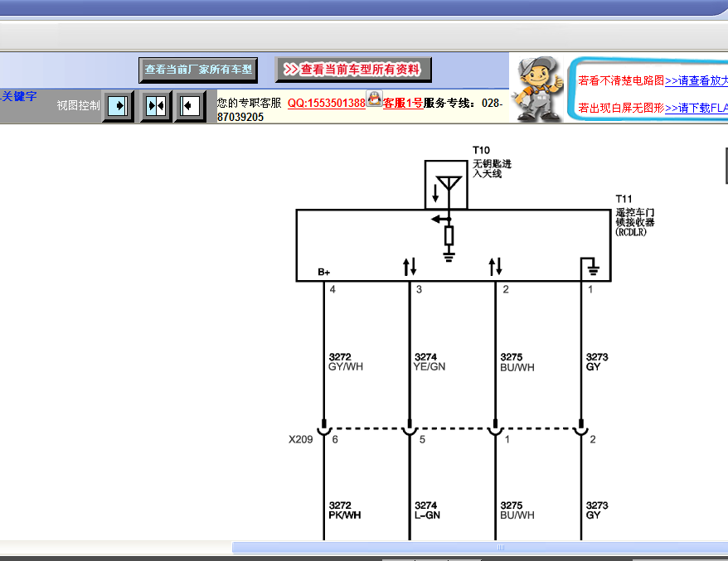Click the 视图控制 label

coord(78,106)
